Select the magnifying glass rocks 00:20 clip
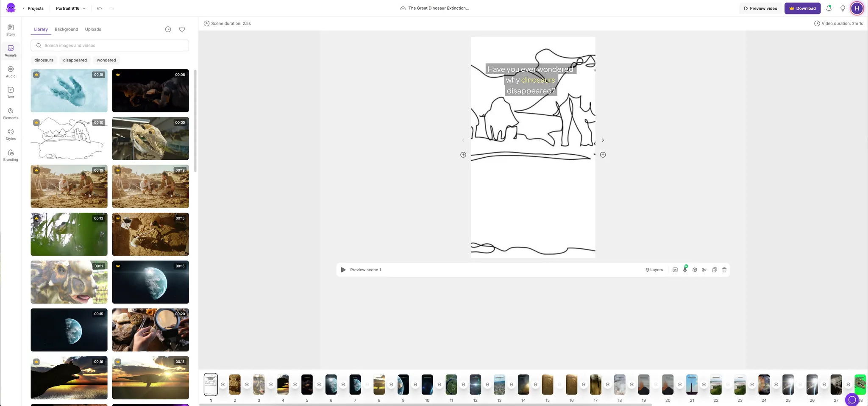868x406 pixels. click(150, 330)
